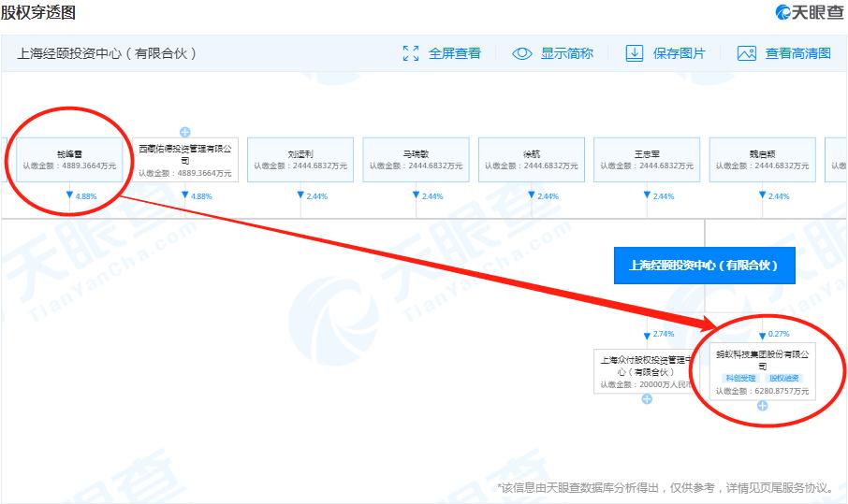Click the fullscreen expand icon
Viewport: 848px width, 504px height.
[x=411, y=53]
